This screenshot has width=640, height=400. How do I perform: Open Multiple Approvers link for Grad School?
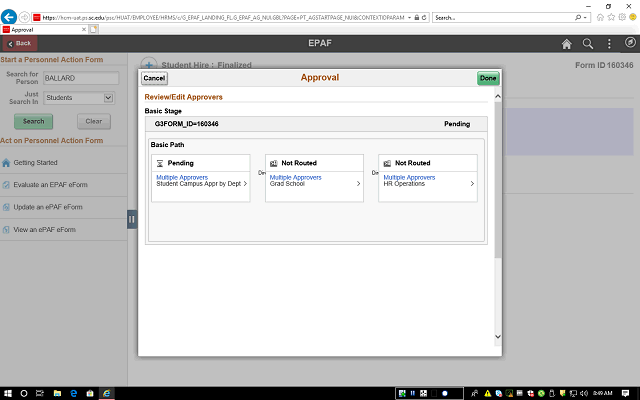pos(296,177)
